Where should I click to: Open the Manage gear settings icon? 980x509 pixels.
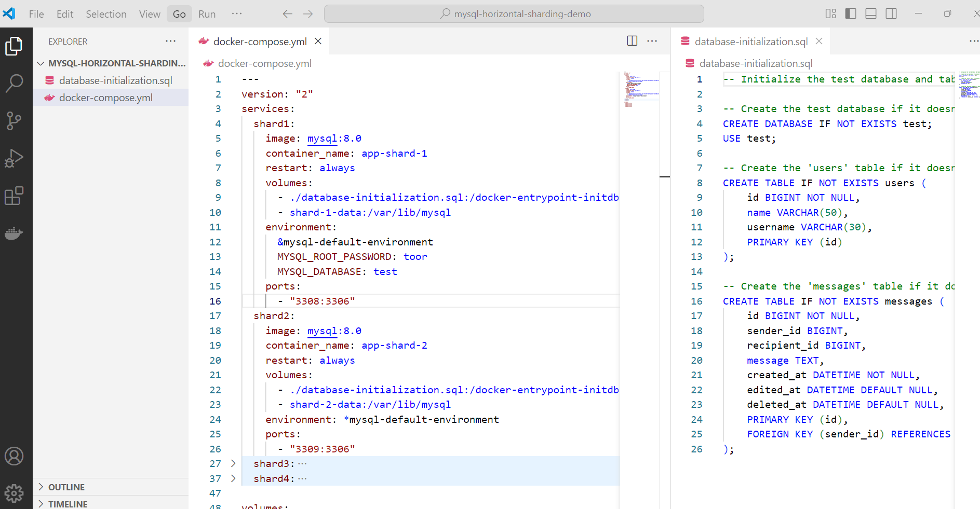point(14,493)
